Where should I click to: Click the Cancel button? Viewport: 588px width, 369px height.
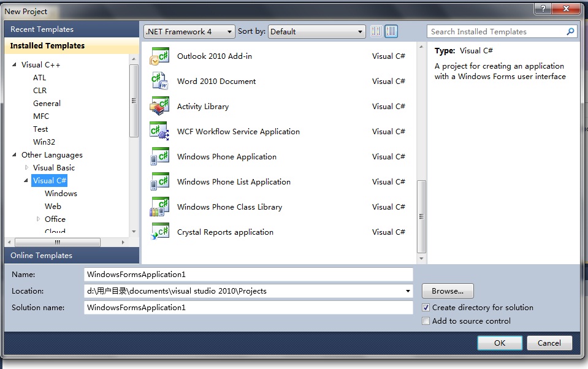pyautogui.click(x=549, y=343)
